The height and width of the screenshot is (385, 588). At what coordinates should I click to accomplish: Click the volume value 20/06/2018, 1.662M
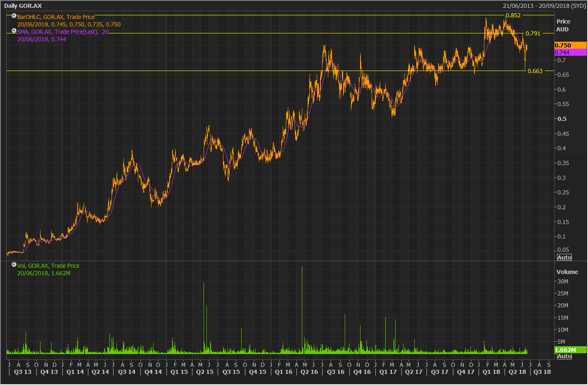[44, 273]
